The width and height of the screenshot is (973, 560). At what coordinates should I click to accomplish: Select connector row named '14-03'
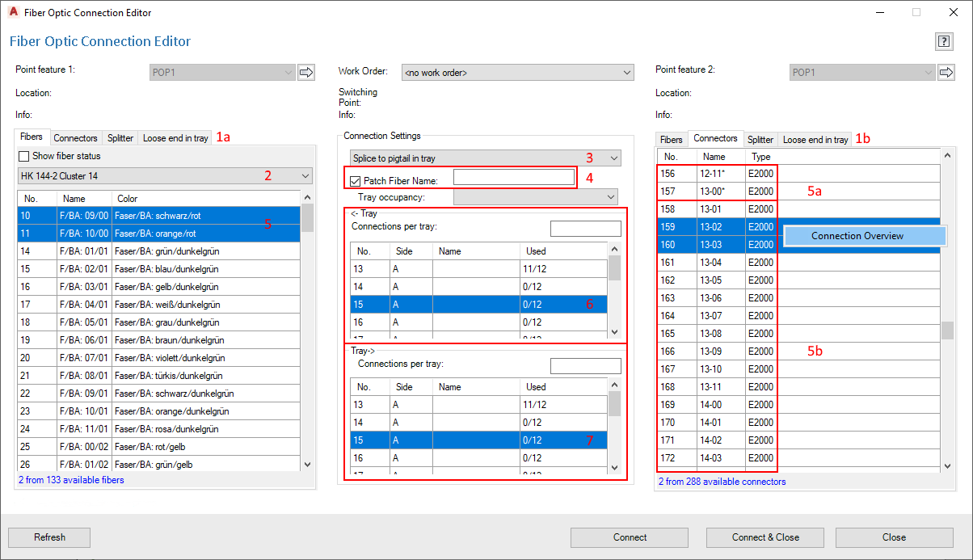coord(798,458)
